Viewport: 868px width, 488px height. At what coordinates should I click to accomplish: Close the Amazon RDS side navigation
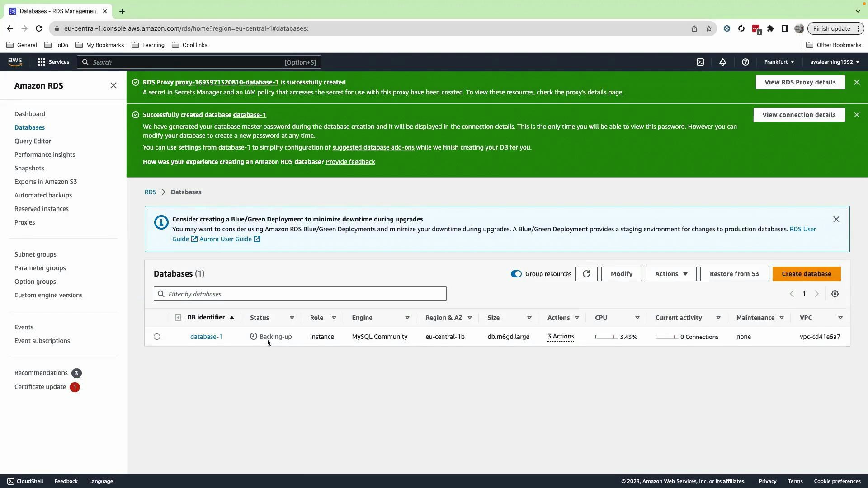113,85
